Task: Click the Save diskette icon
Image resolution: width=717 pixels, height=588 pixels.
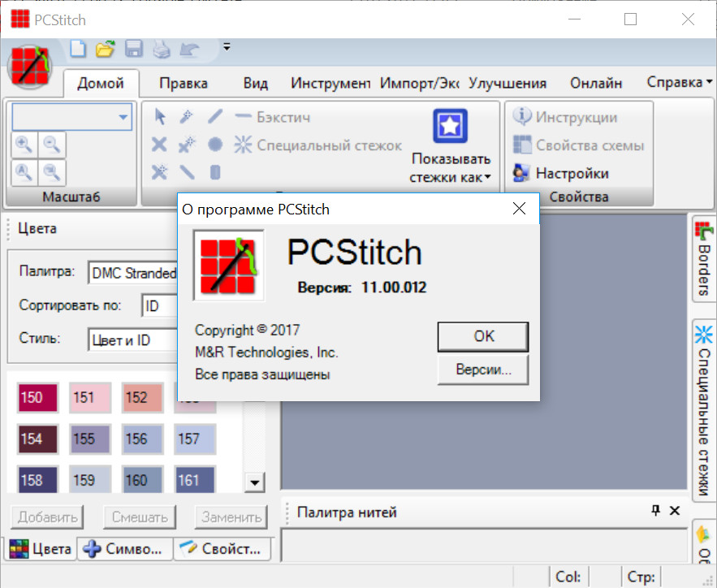Action: coord(134,49)
